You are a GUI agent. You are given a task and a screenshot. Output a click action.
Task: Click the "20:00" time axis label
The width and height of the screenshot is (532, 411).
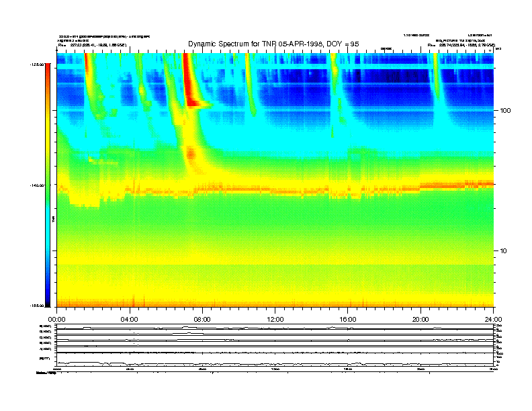click(x=420, y=320)
